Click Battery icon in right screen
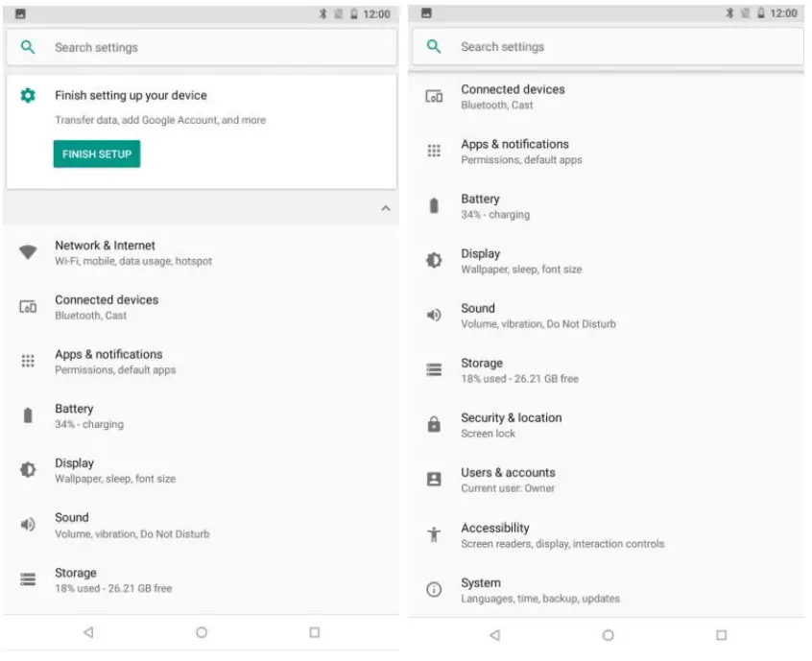The height and width of the screenshot is (661, 812). 434,205
